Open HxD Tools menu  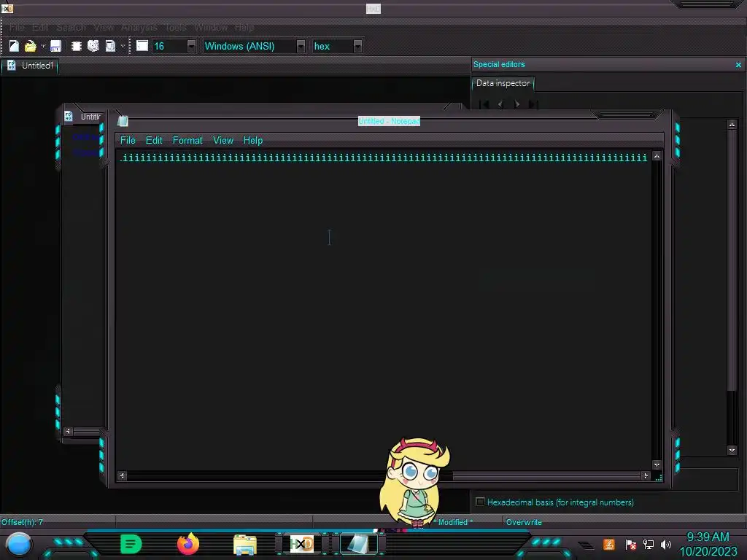(176, 28)
